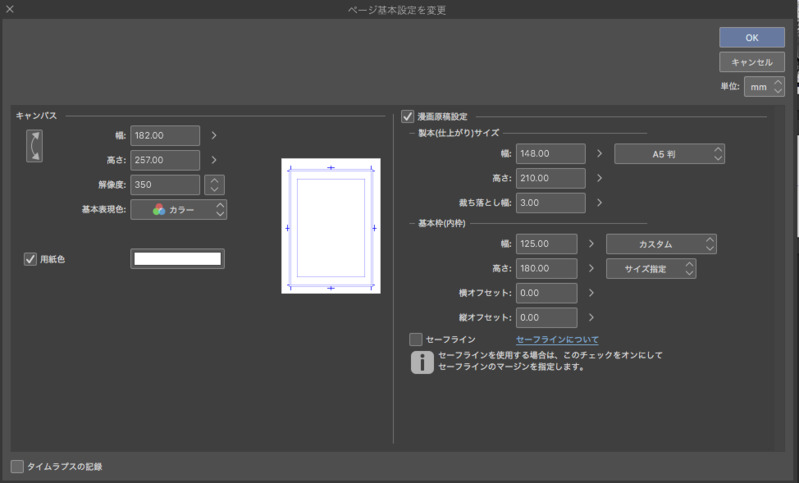Click 解像度 field showing 350
The image size is (799, 483).
[165, 185]
